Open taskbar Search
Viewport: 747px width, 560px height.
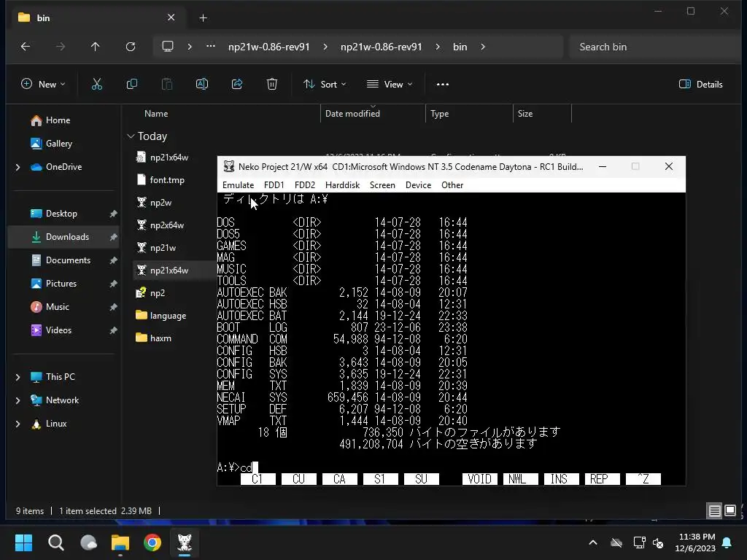[55, 542]
